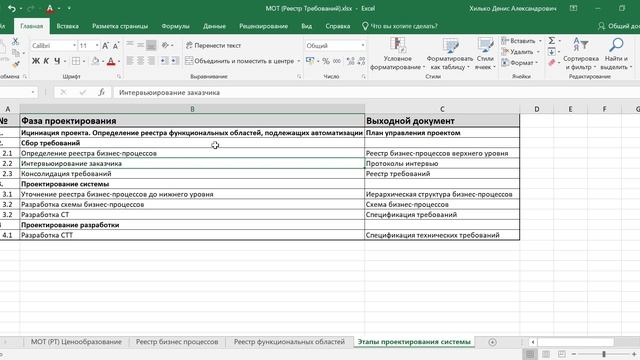The image size is (640, 360).
Task: Open the Name Box dropdown arrow
Action: click(33, 93)
